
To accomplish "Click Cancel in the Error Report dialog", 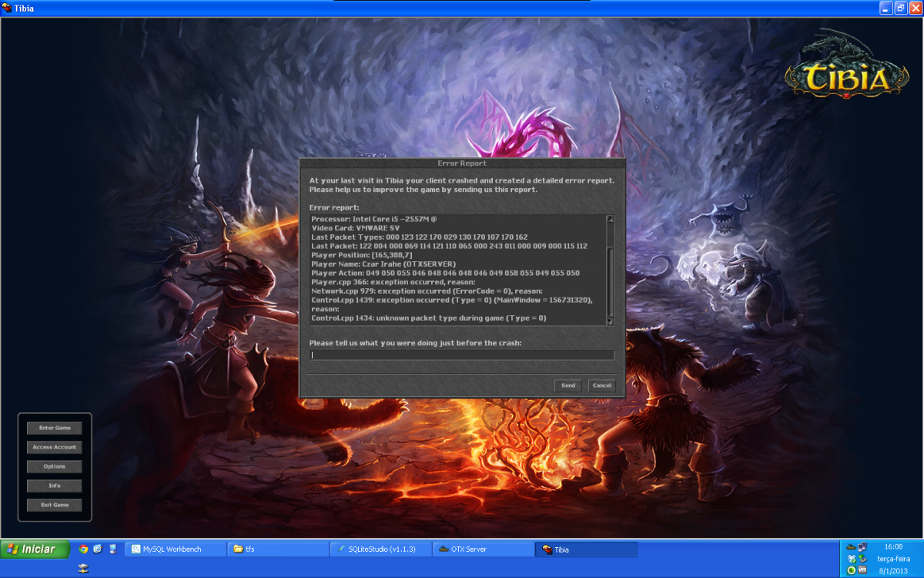I will [x=602, y=385].
